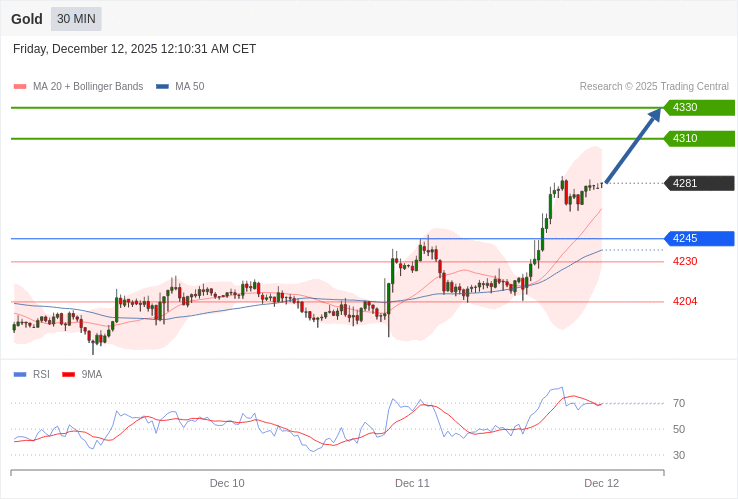Toggle the red 9MA legend marker
Image resolution: width=738 pixels, height=500 pixels.
68,375
